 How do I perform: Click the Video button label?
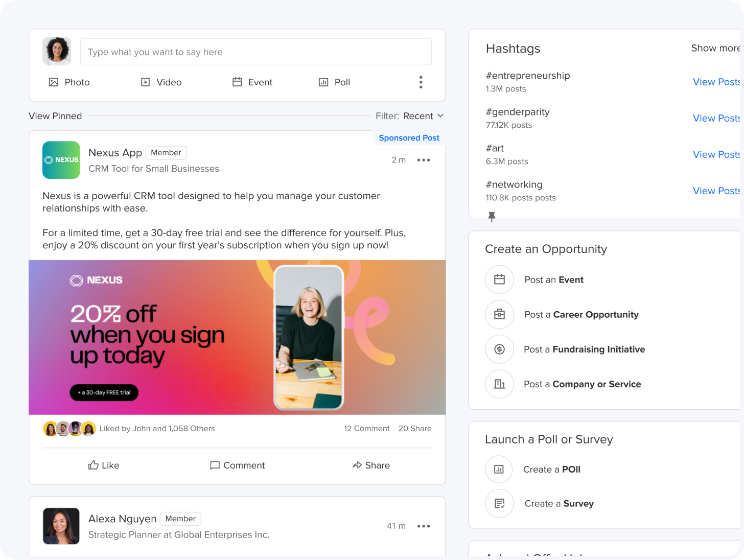pos(169,82)
